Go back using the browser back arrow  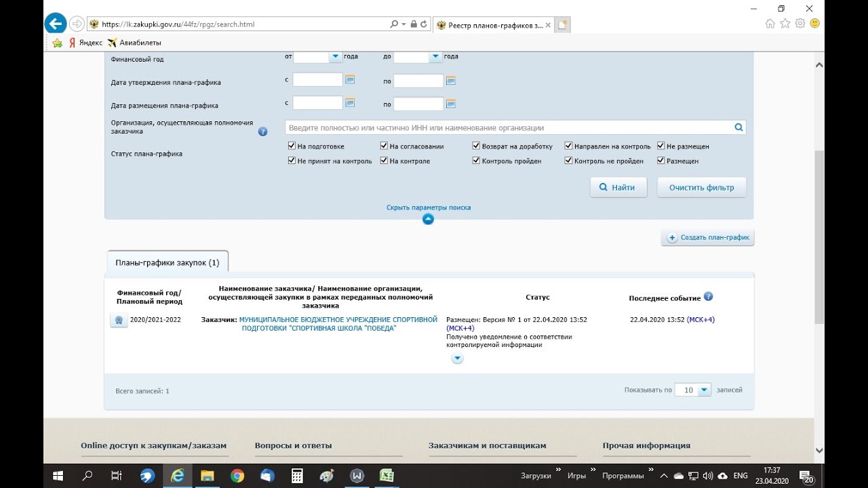click(x=55, y=24)
